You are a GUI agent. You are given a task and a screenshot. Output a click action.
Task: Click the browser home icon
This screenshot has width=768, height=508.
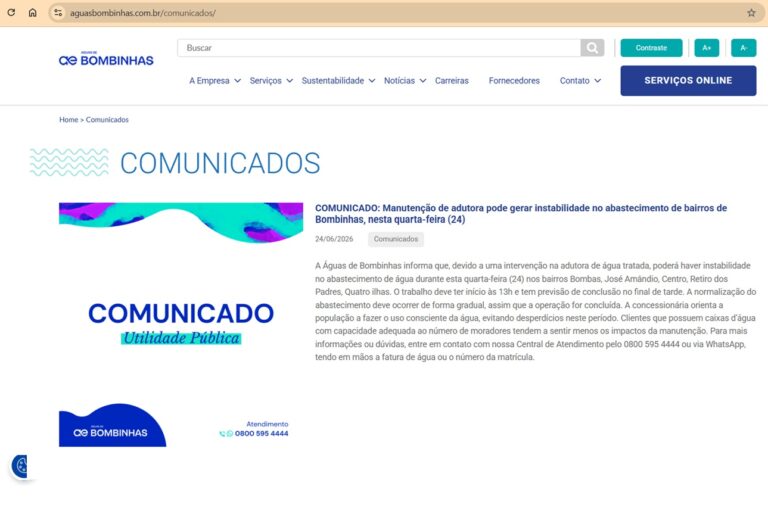point(32,13)
